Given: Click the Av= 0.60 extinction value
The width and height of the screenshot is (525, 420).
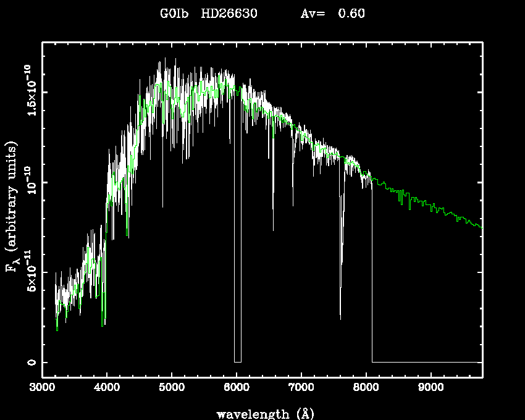Looking at the screenshot, I should 332,14.
